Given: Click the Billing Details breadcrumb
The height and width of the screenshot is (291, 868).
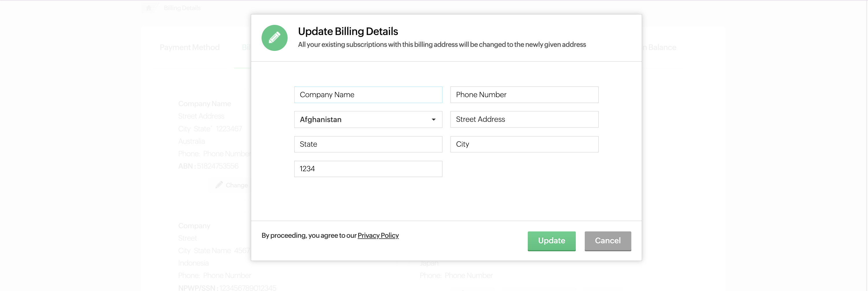Looking at the screenshot, I should pyautogui.click(x=182, y=8).
